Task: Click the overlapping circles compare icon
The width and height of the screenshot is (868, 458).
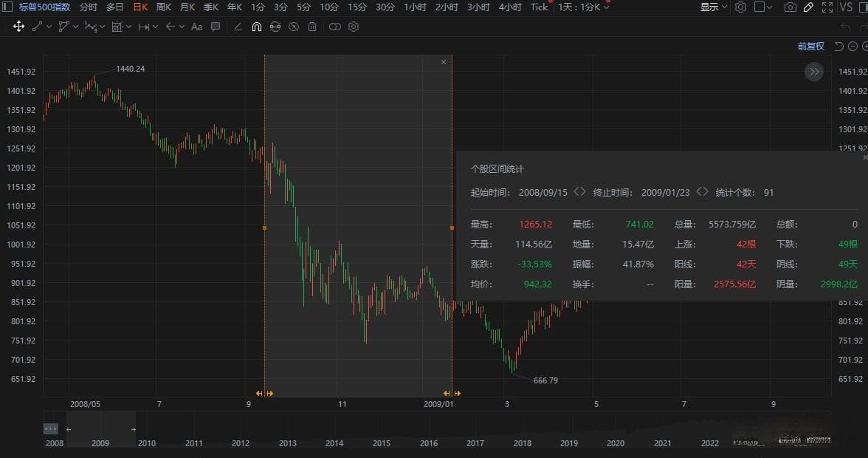Action: 335,27
